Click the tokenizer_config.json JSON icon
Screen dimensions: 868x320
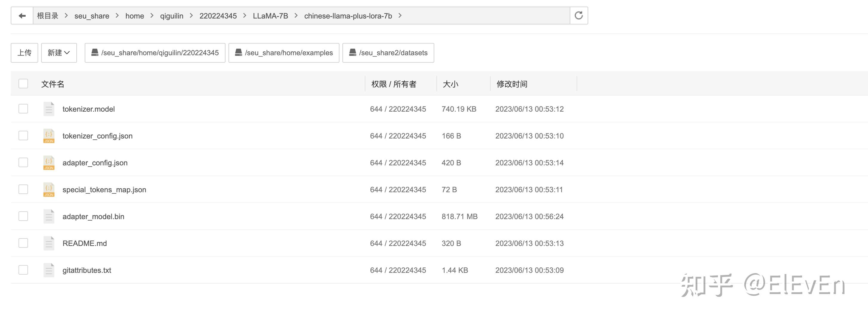click(x=49, y=136)
